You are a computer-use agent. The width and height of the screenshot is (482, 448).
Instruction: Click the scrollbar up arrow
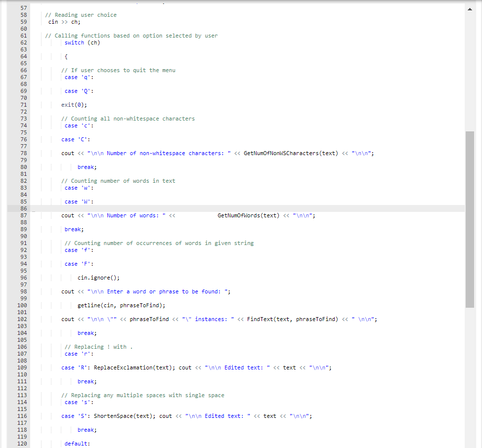[x=470, y=8]
